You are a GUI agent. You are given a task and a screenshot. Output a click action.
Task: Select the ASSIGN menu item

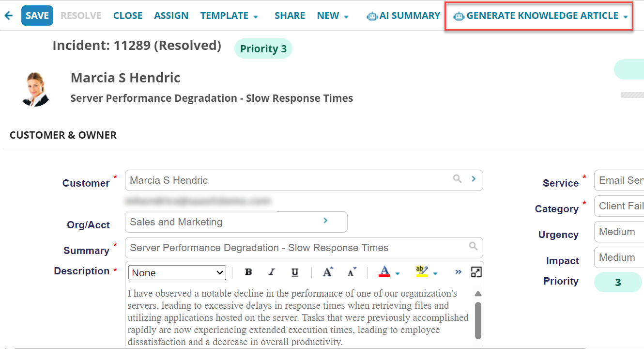tap(171, 15)
